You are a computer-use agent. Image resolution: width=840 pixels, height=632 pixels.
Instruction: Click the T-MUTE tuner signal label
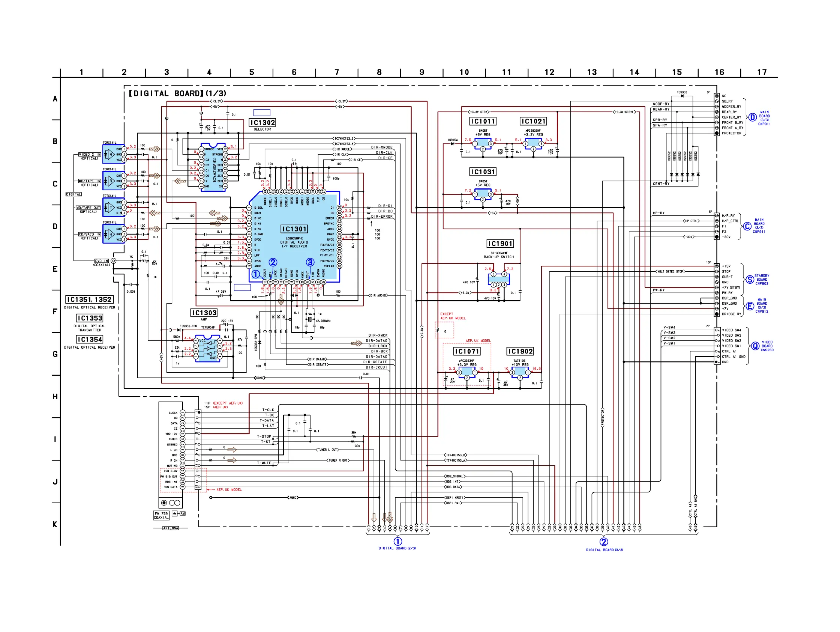point(264,463)
